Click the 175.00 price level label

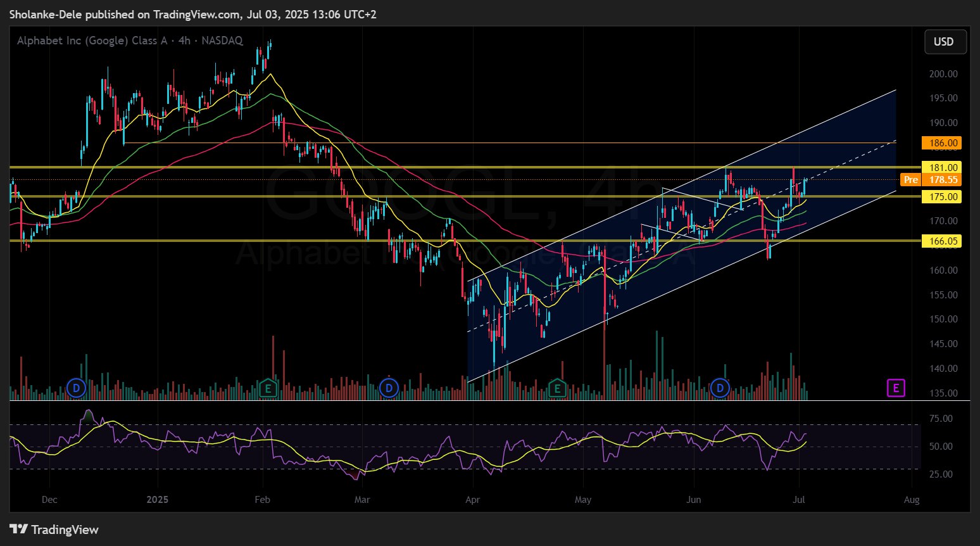pos(943,197)
